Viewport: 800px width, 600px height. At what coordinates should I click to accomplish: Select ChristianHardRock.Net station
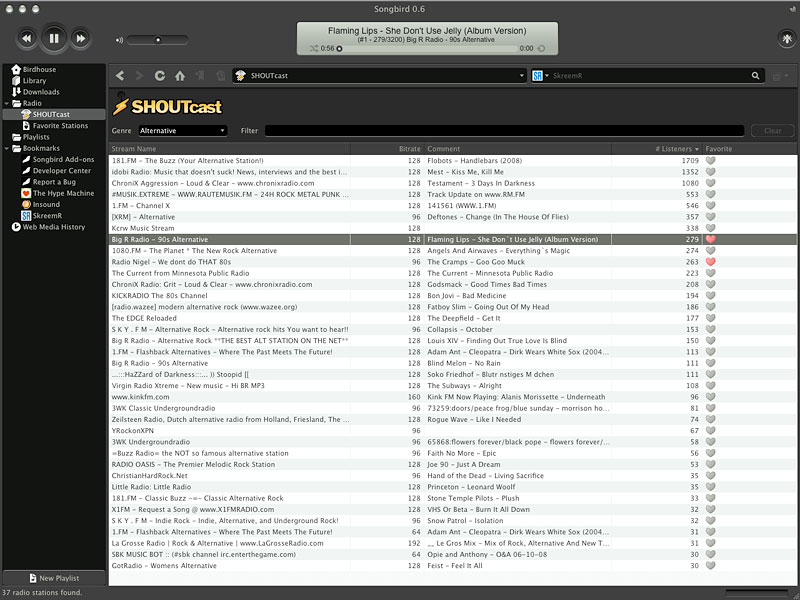click(453, 476)
